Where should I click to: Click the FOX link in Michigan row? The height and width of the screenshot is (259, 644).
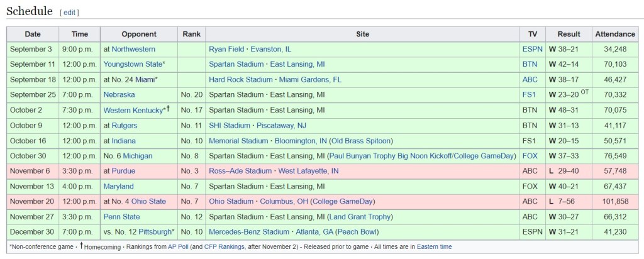click(x=530, y=156)
